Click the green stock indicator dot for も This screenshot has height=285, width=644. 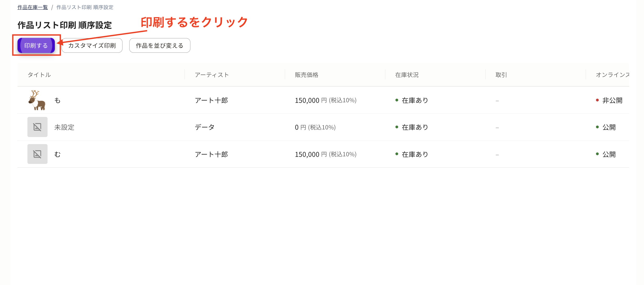(x=397, y=100)
